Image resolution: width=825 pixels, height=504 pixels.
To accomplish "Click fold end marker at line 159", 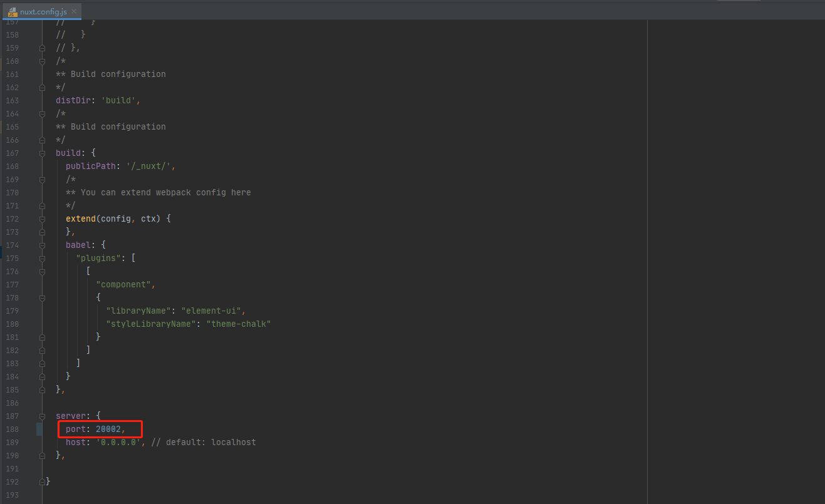I will 42,48.
